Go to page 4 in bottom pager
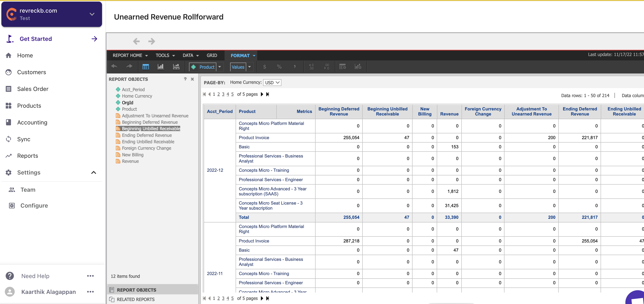The height and width of the screenshot is (304, 644). 228,298
